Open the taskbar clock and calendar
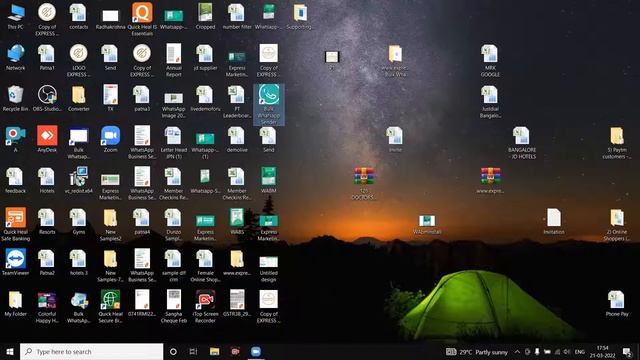 (x=602, y=351)
